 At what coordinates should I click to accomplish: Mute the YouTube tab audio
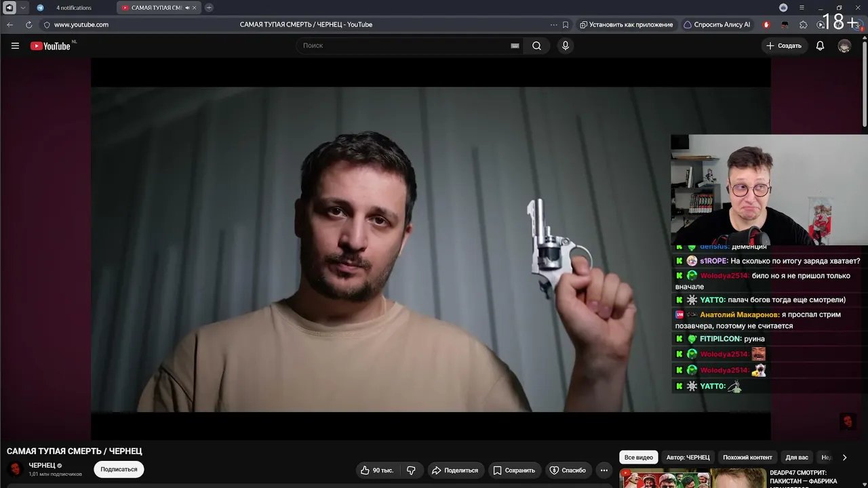coord(186,7)
